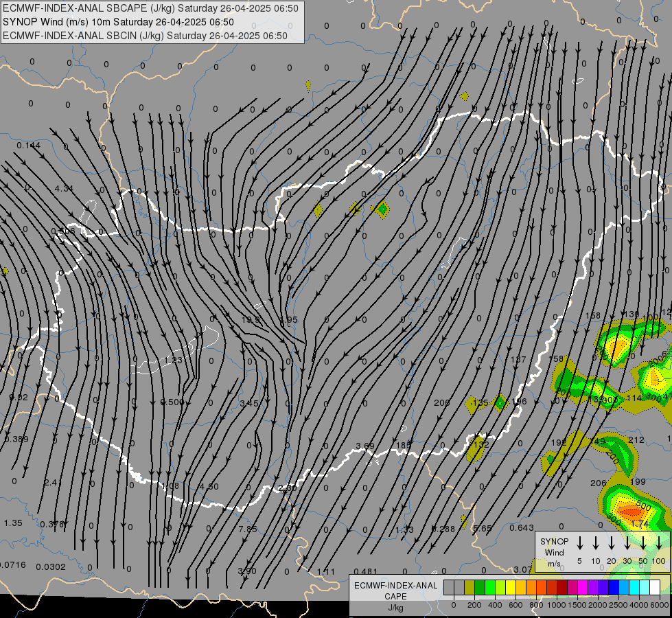Image resolution: width=672 pixels, height=618 pixels.
Task: Click the map value 196
Action: (x=519, y=402)
